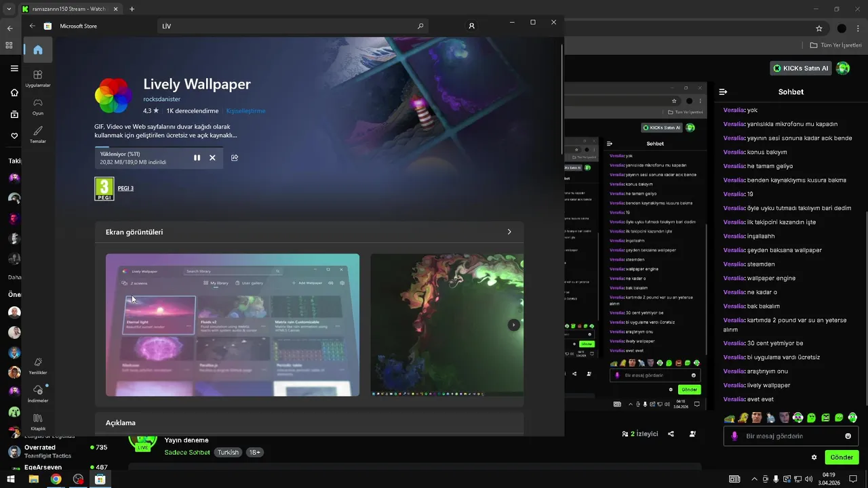This screenshot has width=868, height=488.
Task: Open Kitaplık in the Store sidebar
Action: 38,422
